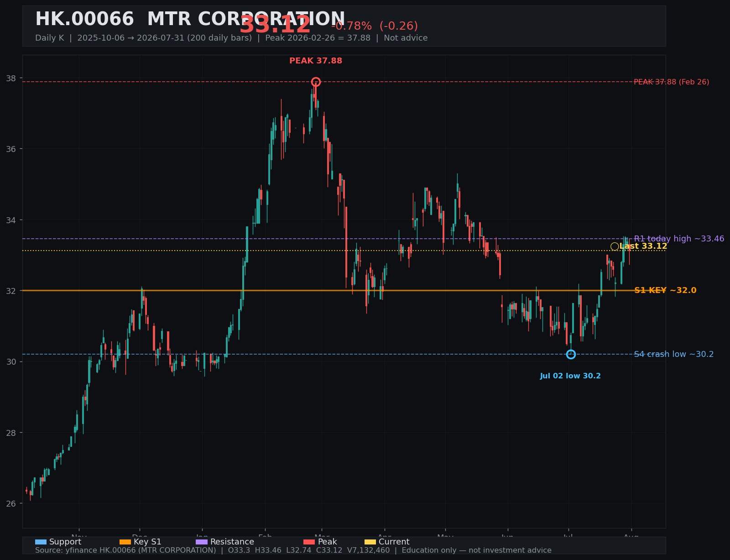Click the 26 tick on the price axis

(11, 504)
